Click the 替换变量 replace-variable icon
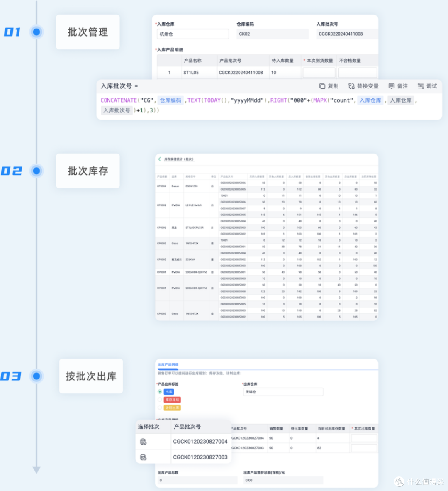448x491 pixels. click(351, 86)
